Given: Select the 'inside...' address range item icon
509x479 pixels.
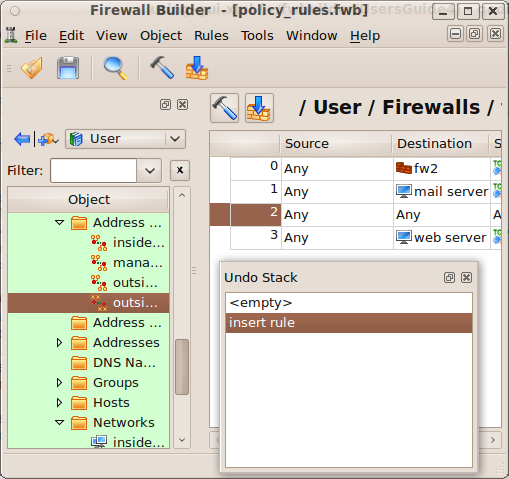Looking at the screenshot, I should 99,243.
